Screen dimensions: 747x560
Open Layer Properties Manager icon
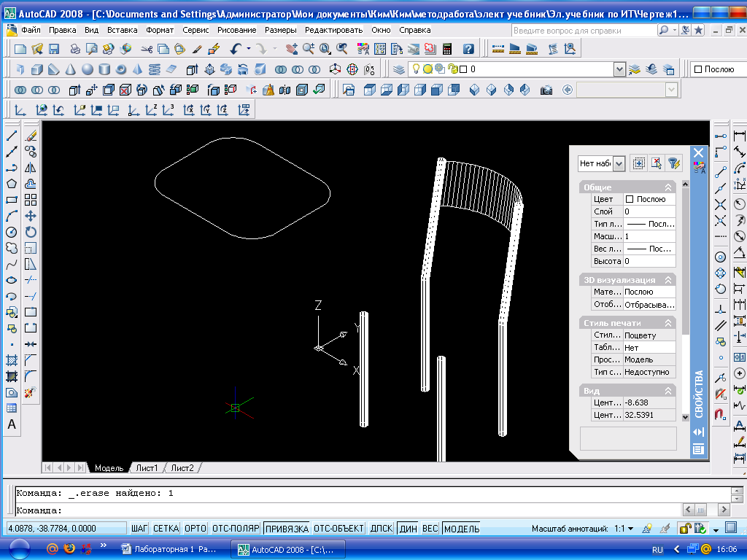(x=399, y=69)
